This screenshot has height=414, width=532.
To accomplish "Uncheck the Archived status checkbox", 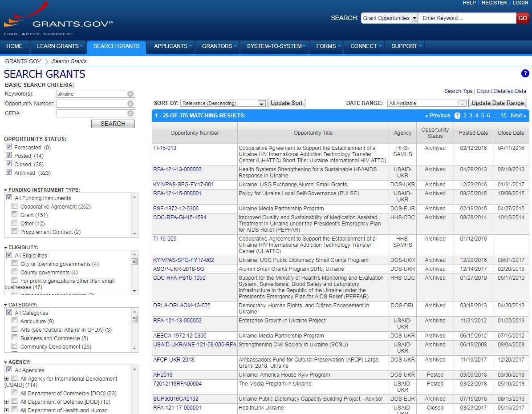I will [9, 173].
